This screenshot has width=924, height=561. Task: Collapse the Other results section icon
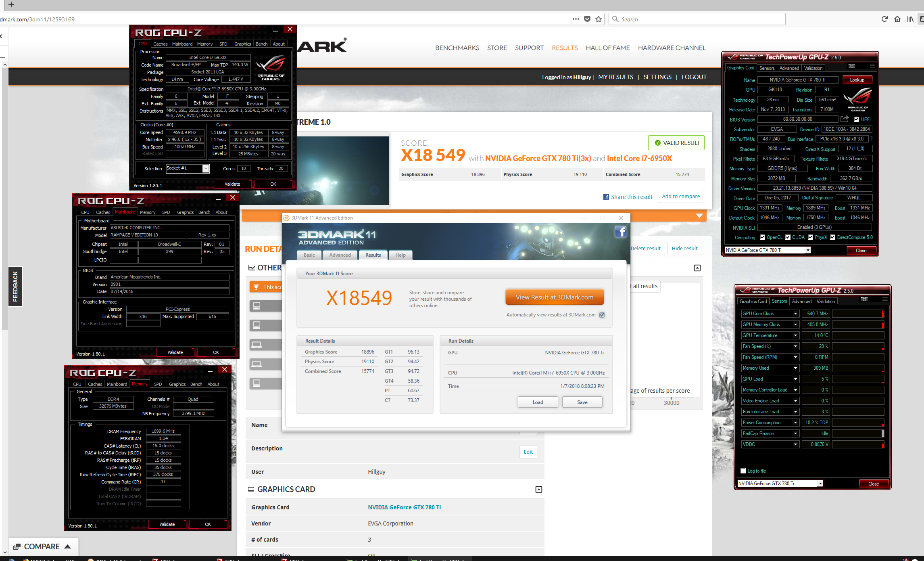coord(697,268)
